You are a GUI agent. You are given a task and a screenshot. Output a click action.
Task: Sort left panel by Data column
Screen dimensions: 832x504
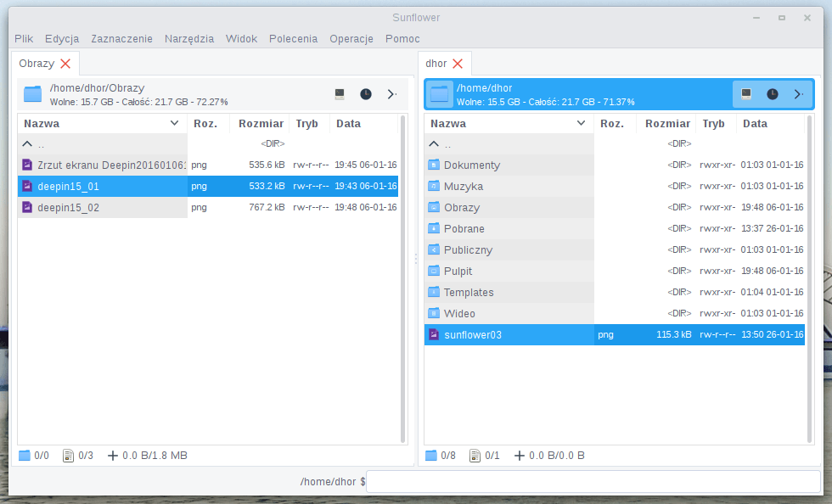pyautogui.click(x=363, y=124)
